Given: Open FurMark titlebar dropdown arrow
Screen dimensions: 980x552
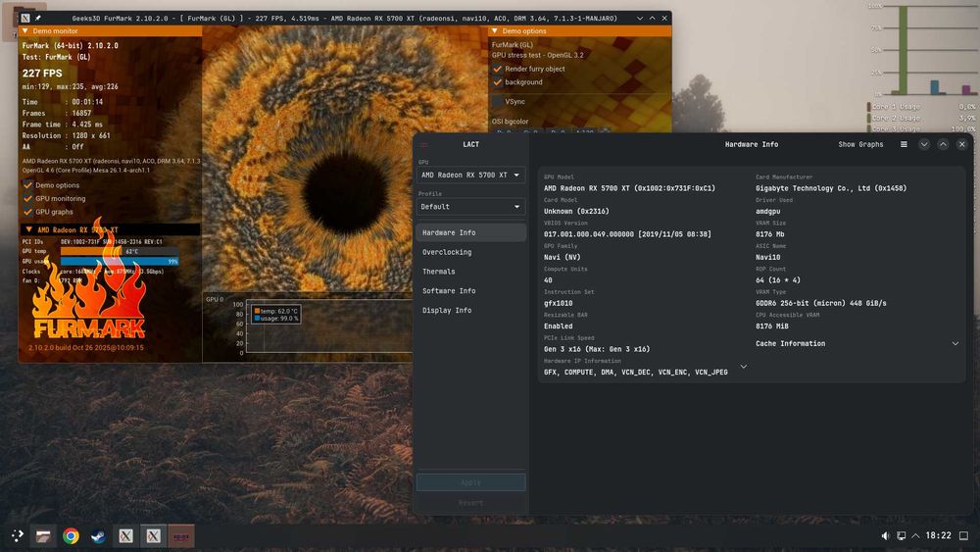Looking at the screenshot, I should [x=639, y=18].
